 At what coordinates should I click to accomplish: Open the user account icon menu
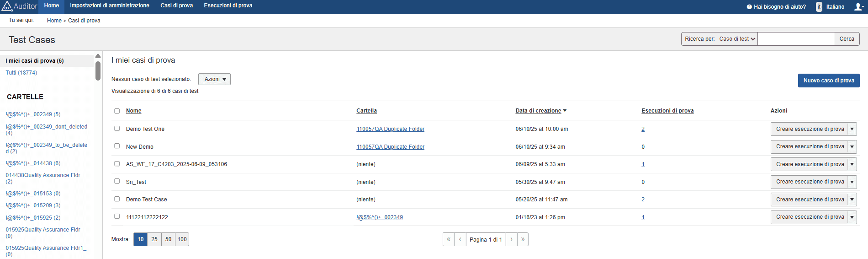coord(859,7)
